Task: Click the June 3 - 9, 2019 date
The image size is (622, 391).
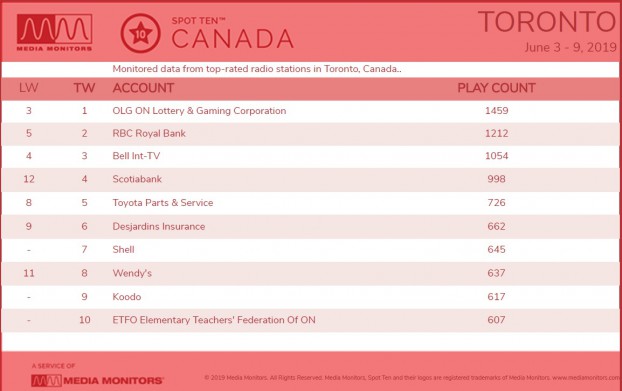Action: point(570,47)
